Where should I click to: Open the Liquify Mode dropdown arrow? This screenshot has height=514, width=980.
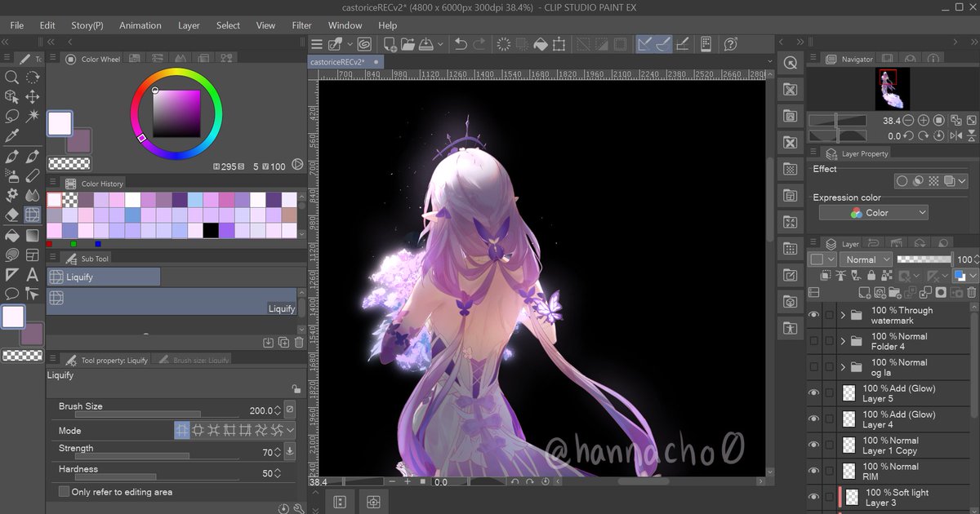[x=290, y=430]
